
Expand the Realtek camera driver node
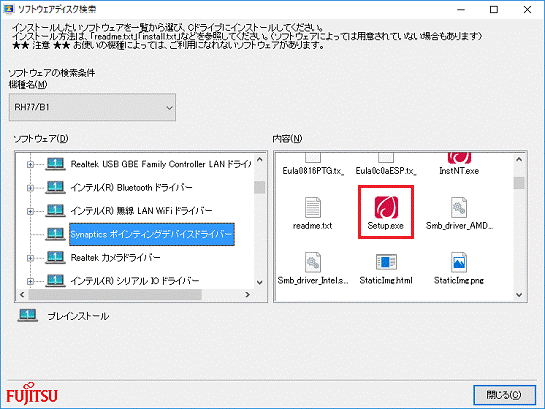point(30,258)
